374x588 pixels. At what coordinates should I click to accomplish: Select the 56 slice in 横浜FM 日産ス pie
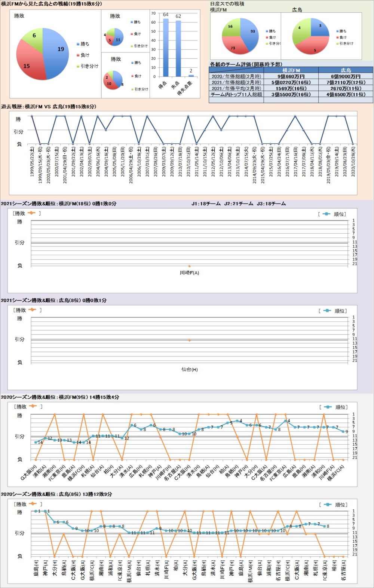pyautogui.click(x=231, y=27)
